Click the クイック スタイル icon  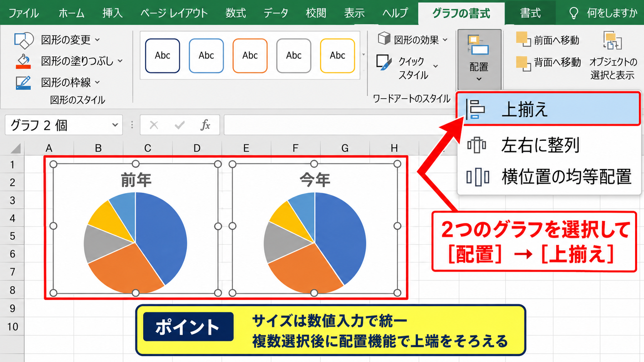(x=384, y=62)
